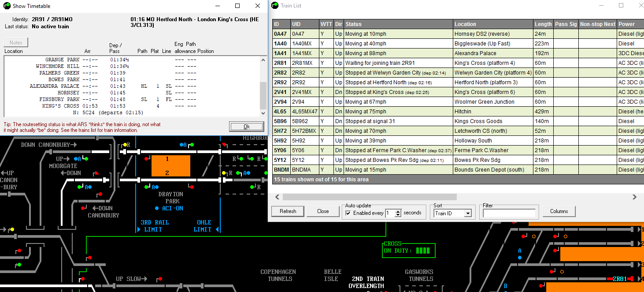Click left arrow of Train List horizontal scrollbar
The height and width of the screenshot is (292, 644).
point(277,197)
